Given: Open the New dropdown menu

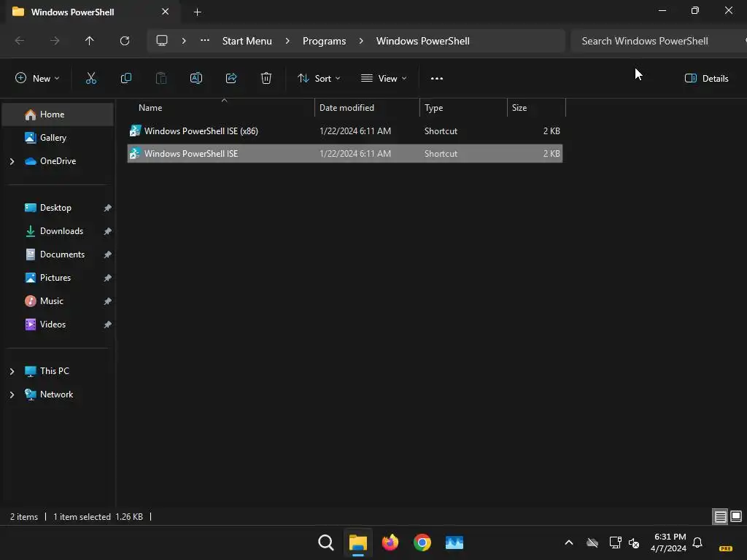Looking at the screenshot, I should point(37,79).
